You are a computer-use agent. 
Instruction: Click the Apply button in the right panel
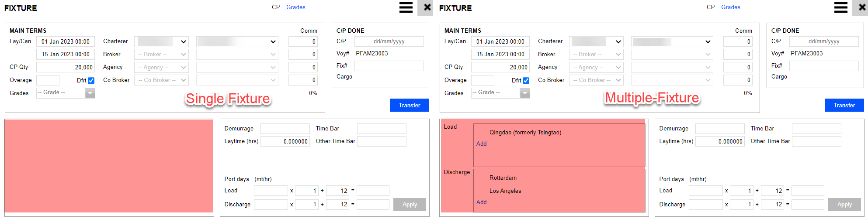point(844,205)
